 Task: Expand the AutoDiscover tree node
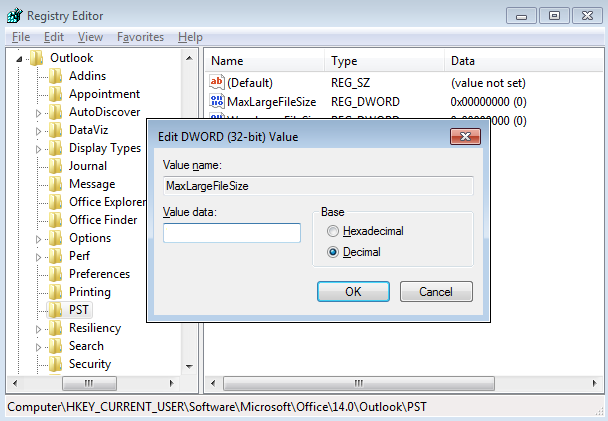tap(38, 113)
